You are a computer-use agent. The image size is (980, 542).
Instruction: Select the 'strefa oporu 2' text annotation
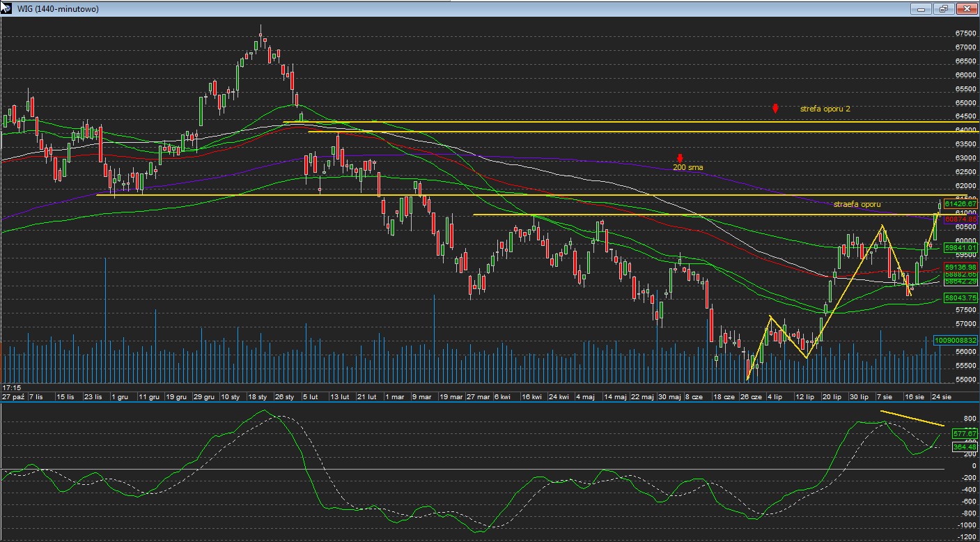pyautogui.click(x=825, y=109)
